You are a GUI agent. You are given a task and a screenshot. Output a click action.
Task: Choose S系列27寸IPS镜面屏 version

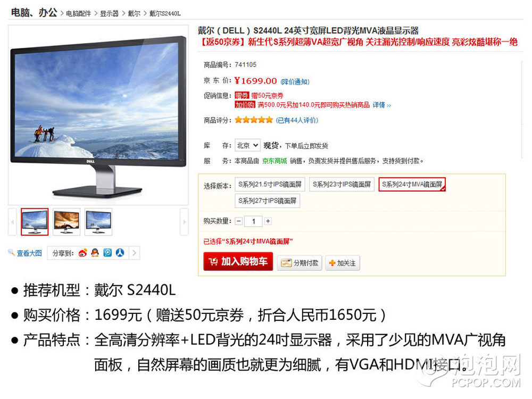pyautogui.click(x=268, y=201)
